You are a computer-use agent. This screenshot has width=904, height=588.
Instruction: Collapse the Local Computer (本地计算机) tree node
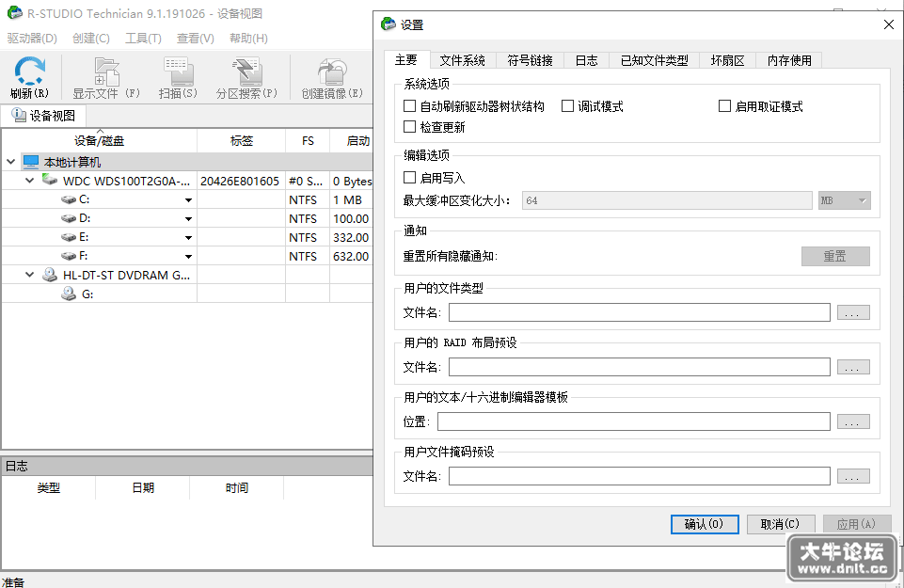(x=11, y=162)
